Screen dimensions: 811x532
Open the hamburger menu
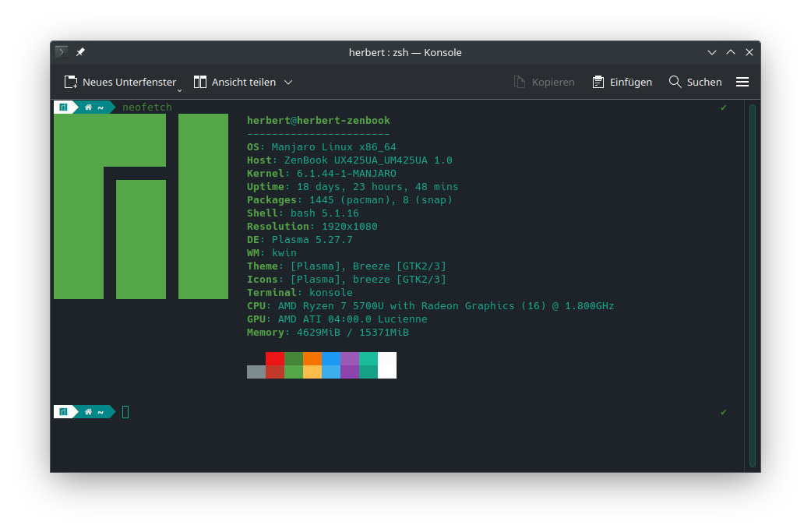click(742, 82)
